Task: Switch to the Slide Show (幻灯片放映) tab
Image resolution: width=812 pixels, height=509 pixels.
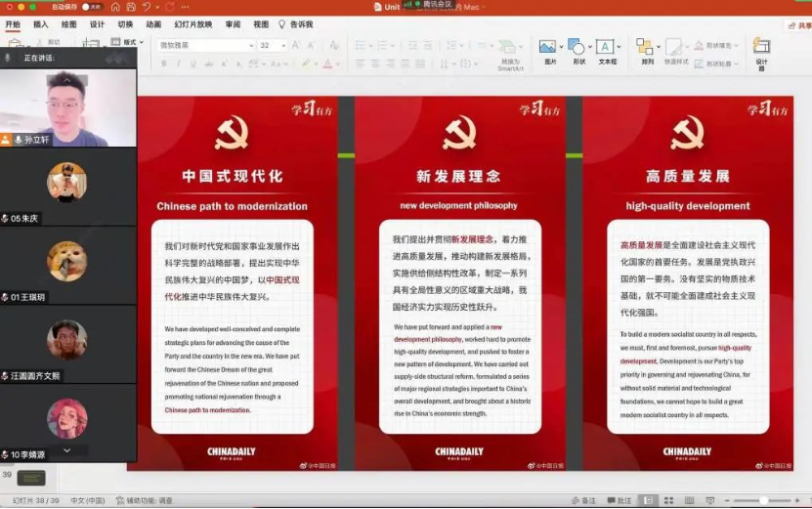Action: (193, 24)
